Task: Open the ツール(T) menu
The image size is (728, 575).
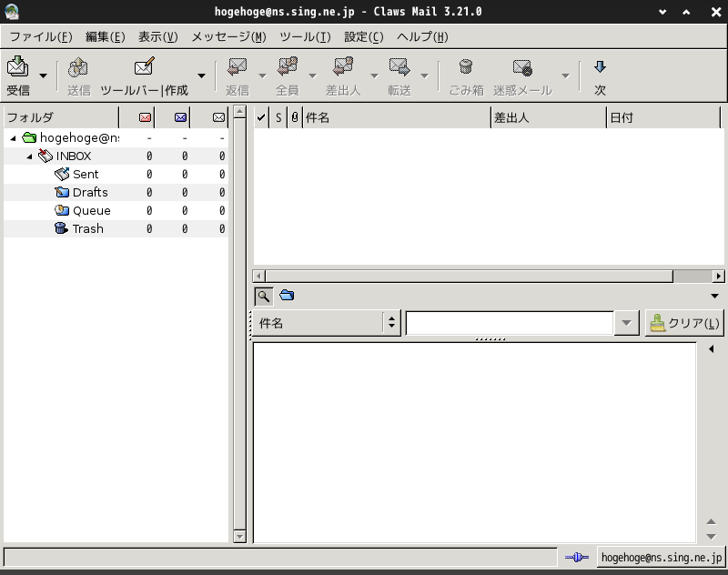Action: coord(305,36)
